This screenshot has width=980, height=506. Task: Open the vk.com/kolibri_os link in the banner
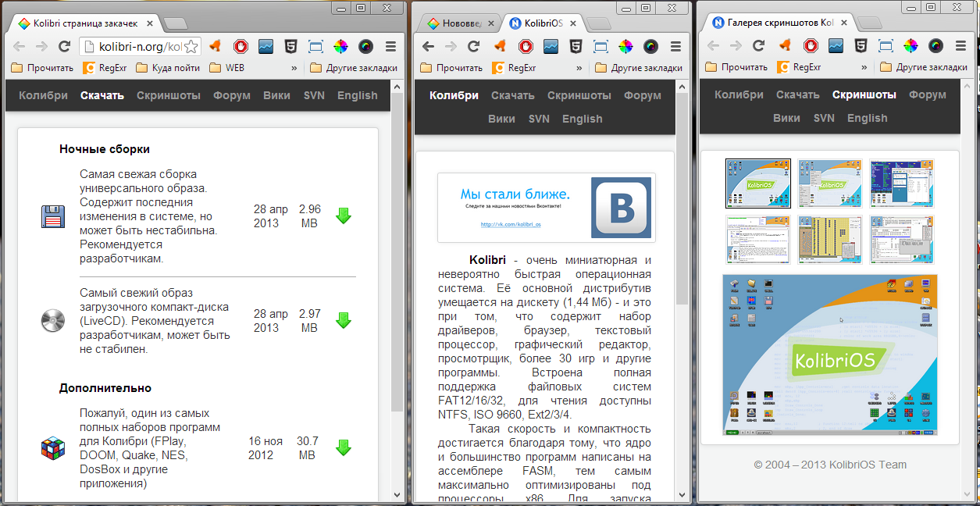pyautogui.click(x=511, y=225)
